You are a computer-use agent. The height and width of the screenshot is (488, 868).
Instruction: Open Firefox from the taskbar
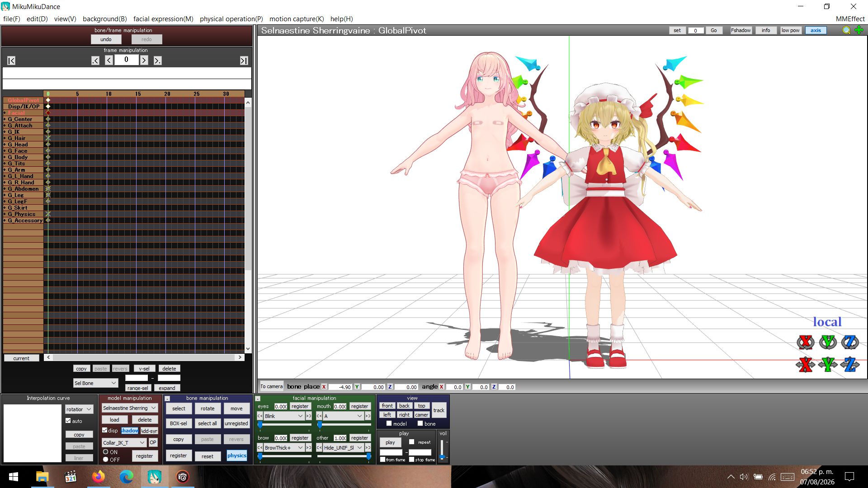click(x=98, y=477)
